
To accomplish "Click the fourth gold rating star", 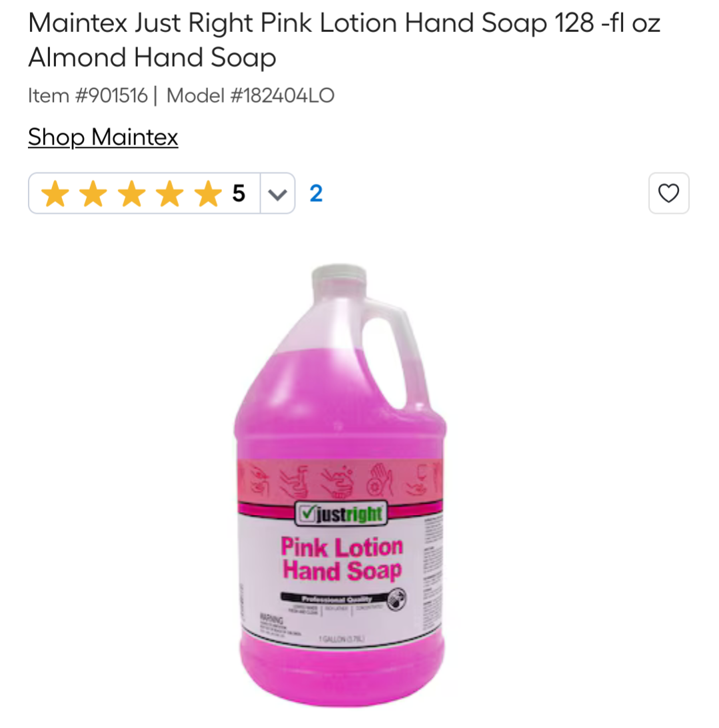I will pyautogui.click(x=169, y=194).
